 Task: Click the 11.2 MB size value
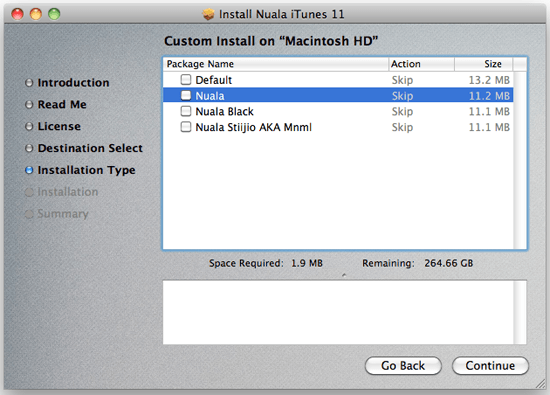[x=489, y=96]
